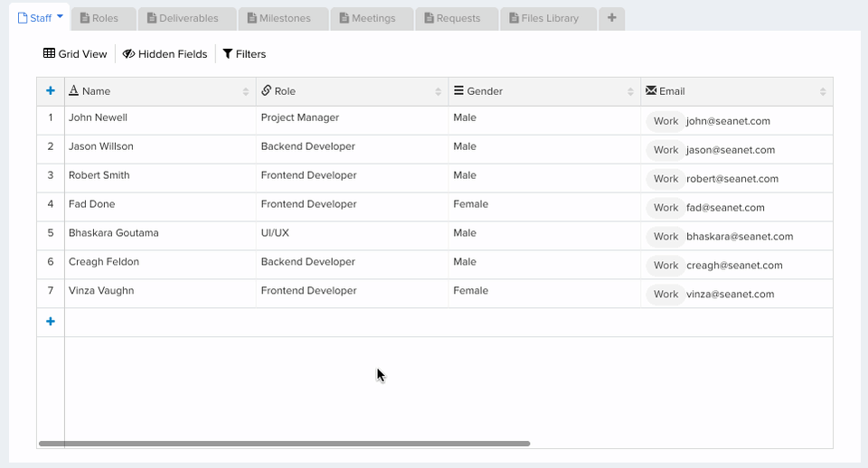Click the horizontal scrollbar thumb
868x468 pixels.
(285, 444)
